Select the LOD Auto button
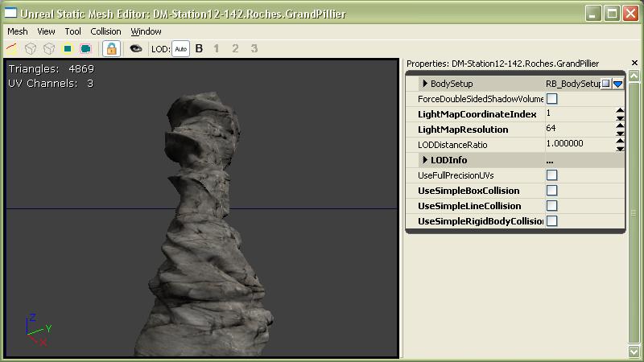The height and width of the screenshot is (362, 644). coord(180,49)
